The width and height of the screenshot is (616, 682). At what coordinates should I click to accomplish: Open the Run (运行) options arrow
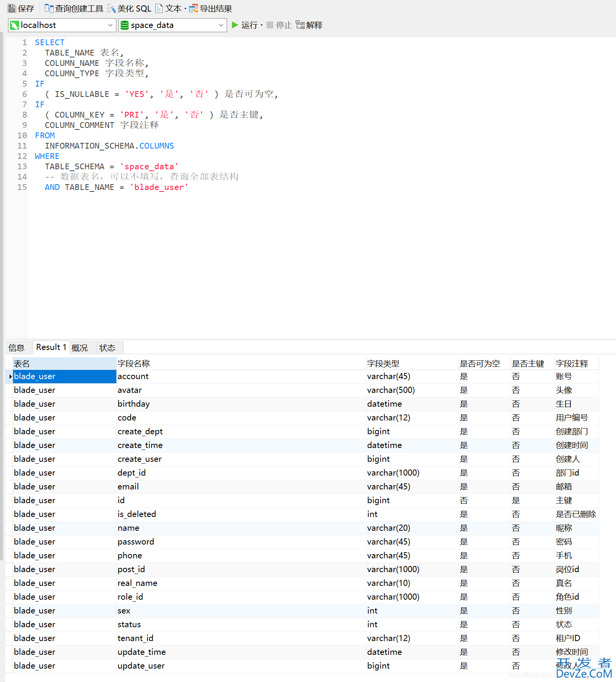(x=262, y=25)
